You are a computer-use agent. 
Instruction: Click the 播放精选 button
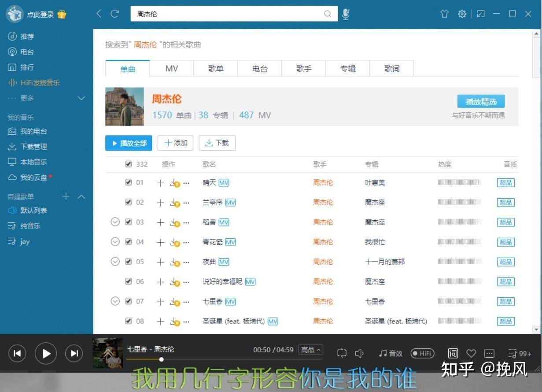(x=481, y=102)
